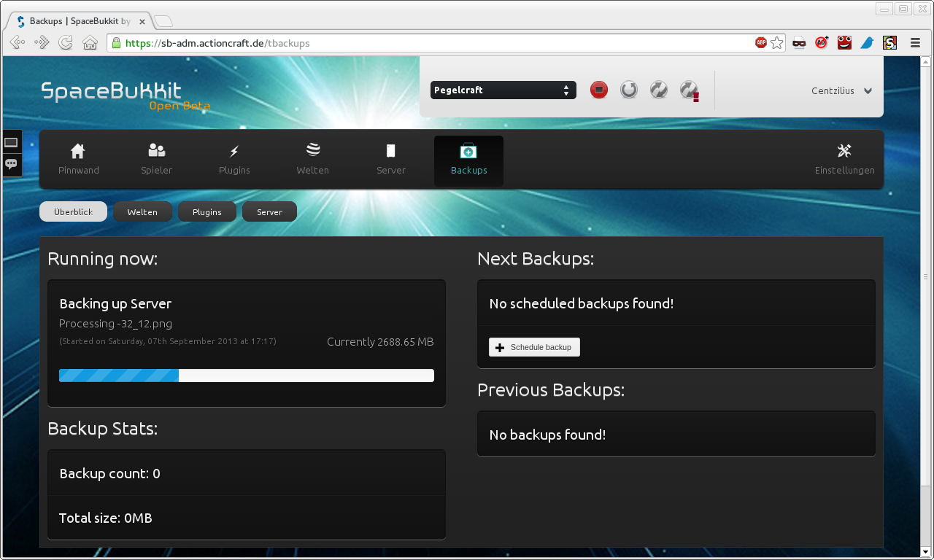The width and height of the screenshot is (934, 560).
Task: Switch to the Welten backup sub-tab
Action: pyautogui.click(x=142, y=212)
